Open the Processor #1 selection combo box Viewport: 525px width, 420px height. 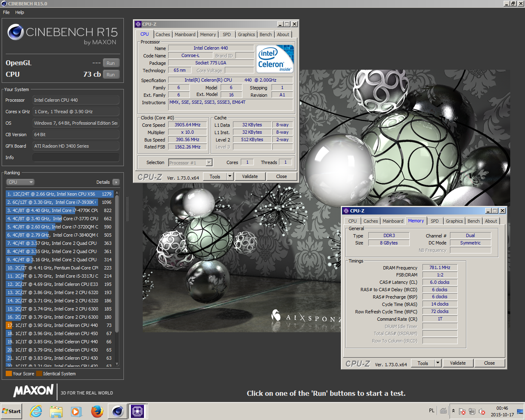click(x=190, y=163)
